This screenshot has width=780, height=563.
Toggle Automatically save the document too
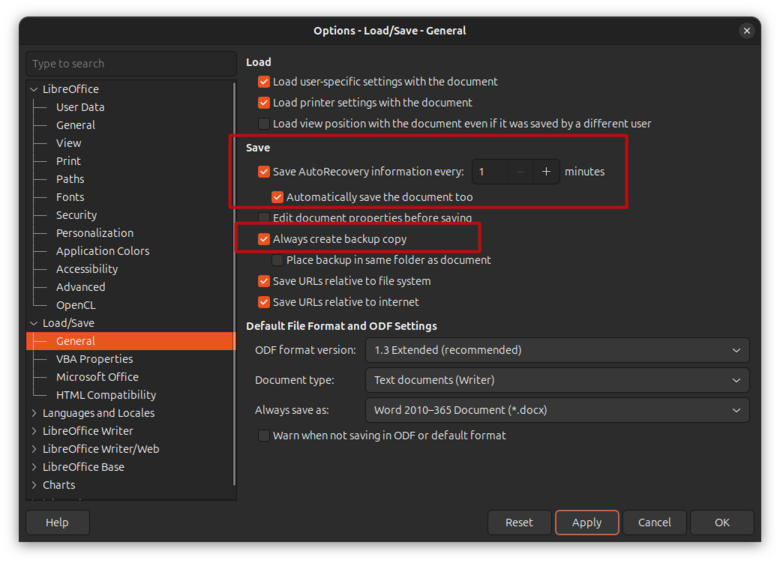[x=277, y=197]
